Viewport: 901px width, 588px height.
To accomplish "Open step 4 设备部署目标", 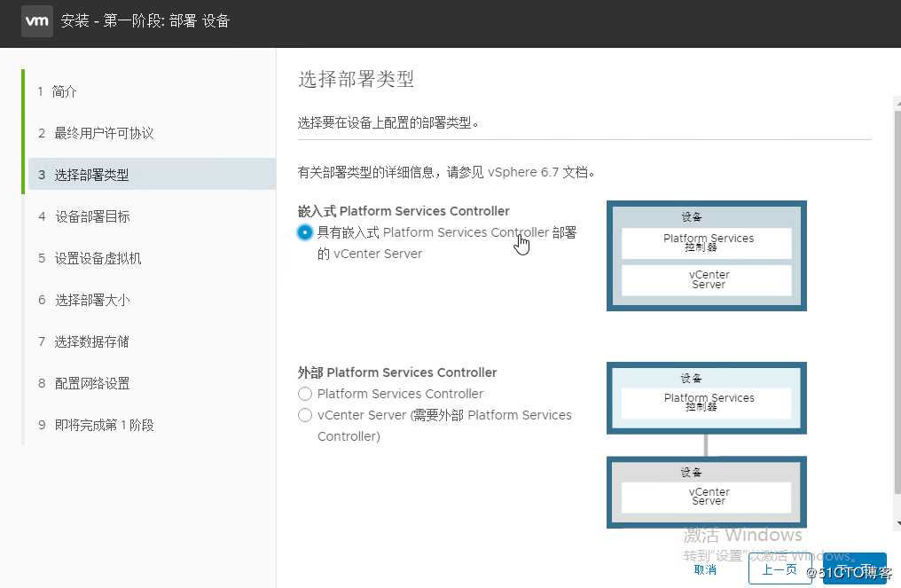I will 84,216.
